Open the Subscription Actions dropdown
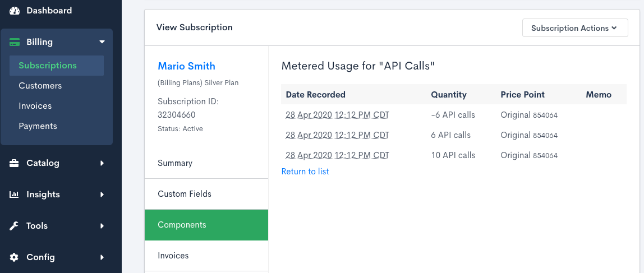 coord(575,28)
